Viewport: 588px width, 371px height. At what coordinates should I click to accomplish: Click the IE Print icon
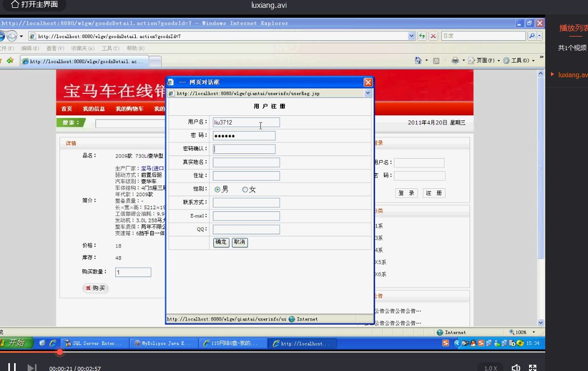455,61
